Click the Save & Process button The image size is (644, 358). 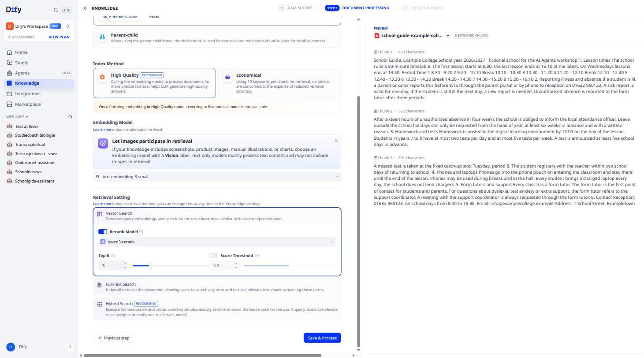point(322,338)
